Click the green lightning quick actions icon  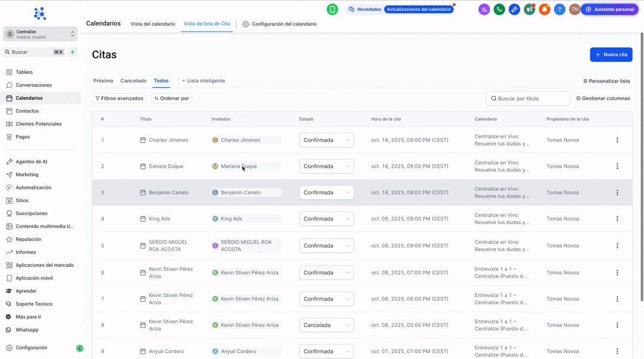pyautogui.click(x=73, y=52)
